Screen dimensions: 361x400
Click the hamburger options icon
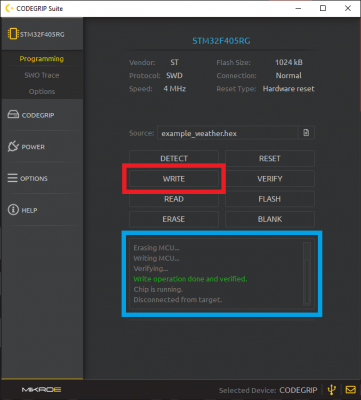pyautogui.click(x=13, y=178)
